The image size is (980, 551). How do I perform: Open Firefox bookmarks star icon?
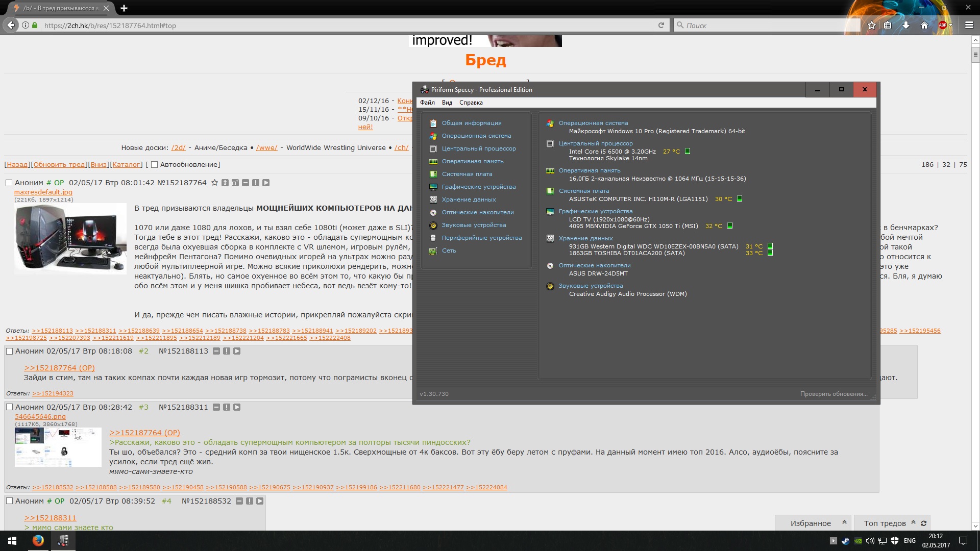(x=872, y=25)
